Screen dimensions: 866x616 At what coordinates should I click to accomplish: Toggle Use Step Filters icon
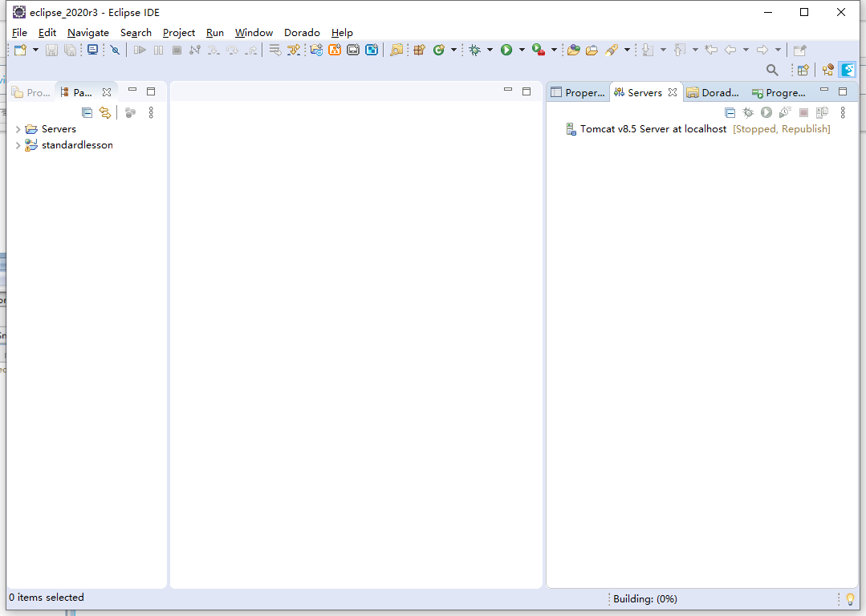(x=293, y=51)
